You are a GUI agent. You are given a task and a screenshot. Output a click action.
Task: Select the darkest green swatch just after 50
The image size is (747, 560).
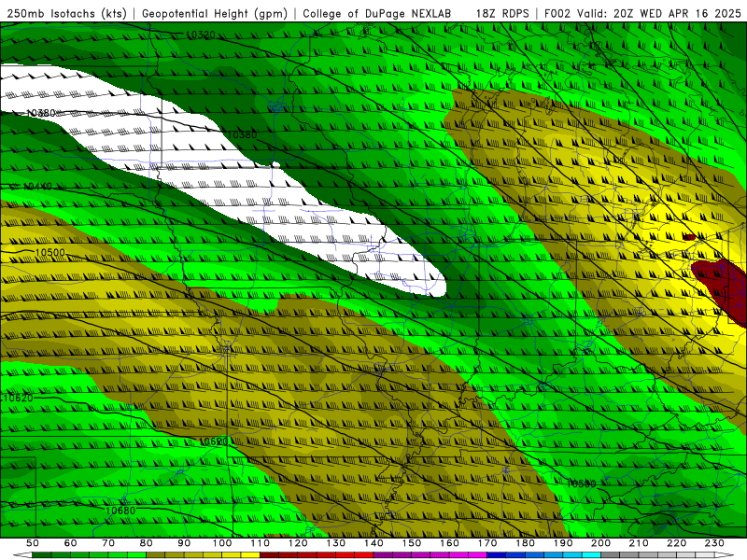pos(42,555)
